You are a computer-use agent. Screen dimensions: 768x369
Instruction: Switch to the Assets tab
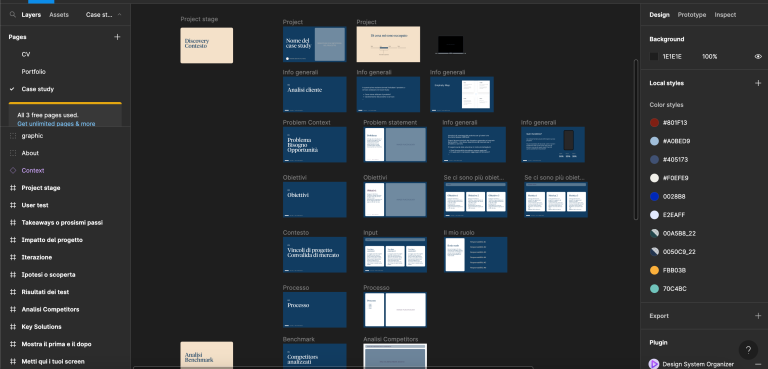tap(59, 15)
